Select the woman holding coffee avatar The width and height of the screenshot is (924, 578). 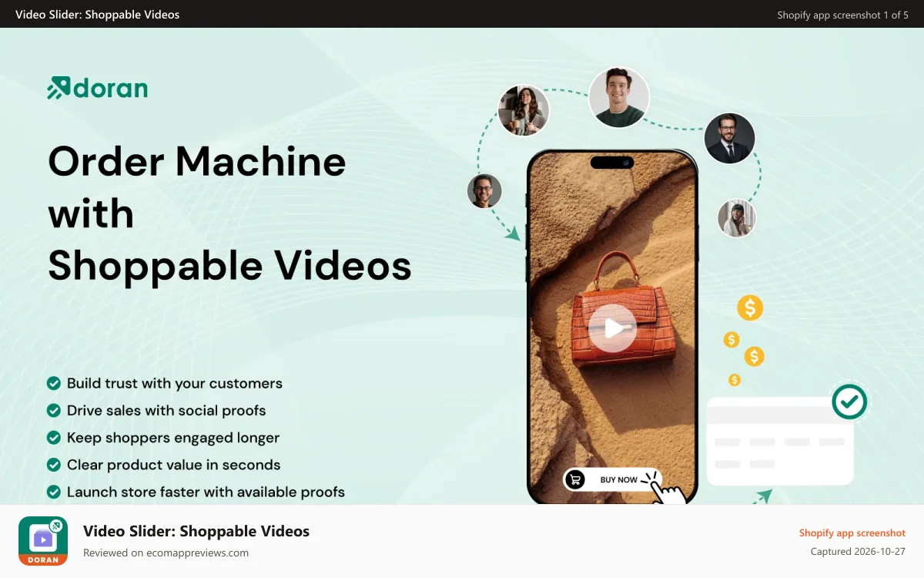click(x=524, y=110)
